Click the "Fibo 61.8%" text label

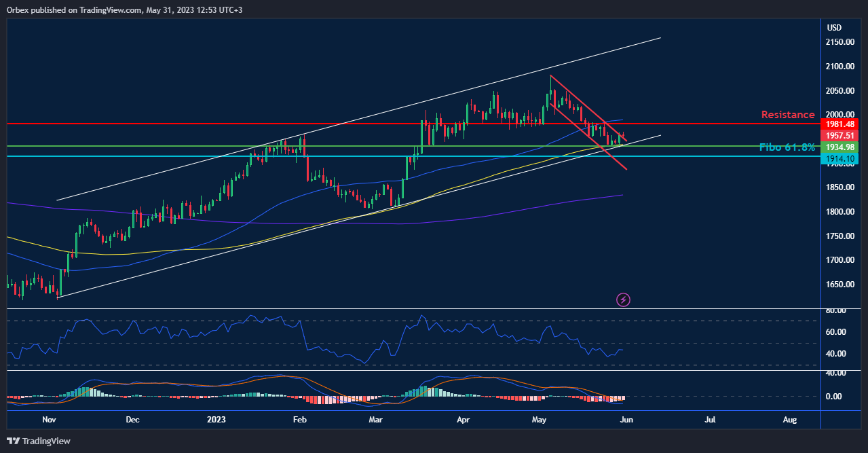point(787,147)
